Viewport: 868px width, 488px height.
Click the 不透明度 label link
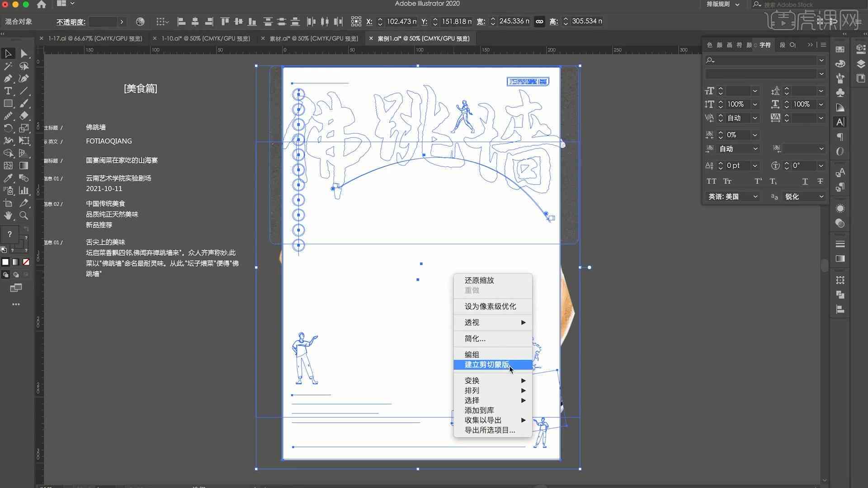[x=71, y=22]
